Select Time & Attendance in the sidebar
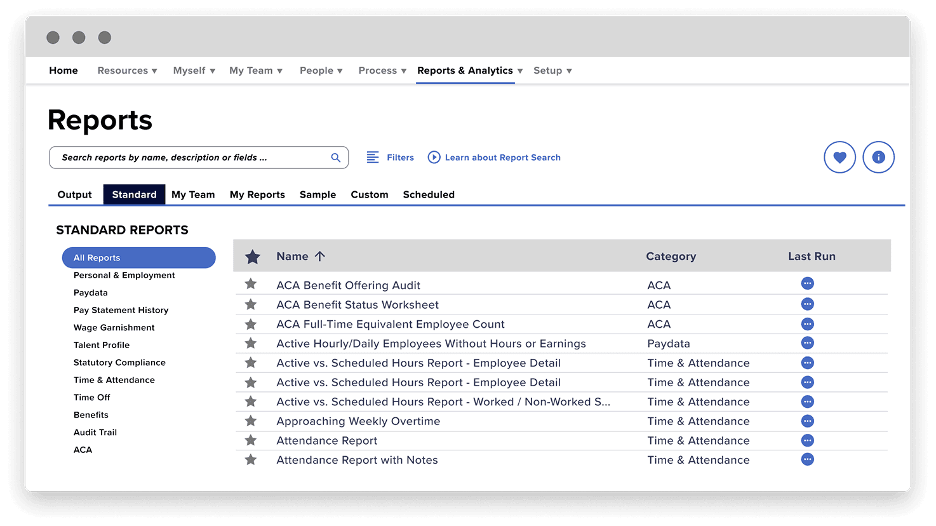This screenshot has width=936, height=526. [114, 380]
